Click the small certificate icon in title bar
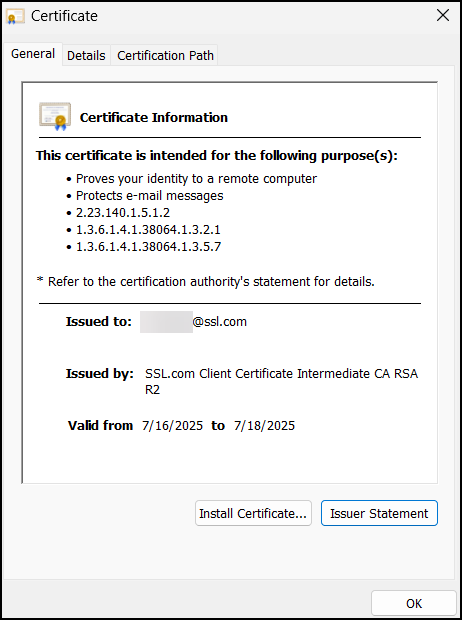This screenshot has height=620, width=462. (x=16, y=16)
